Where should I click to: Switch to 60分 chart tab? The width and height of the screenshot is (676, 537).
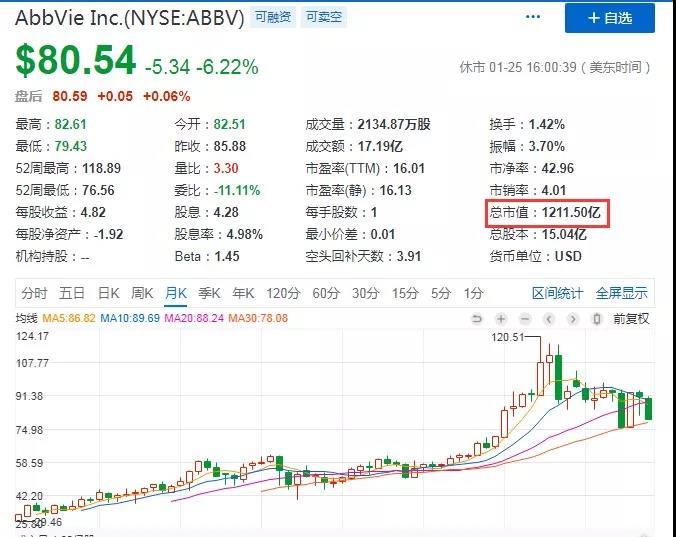click(326, 293)
